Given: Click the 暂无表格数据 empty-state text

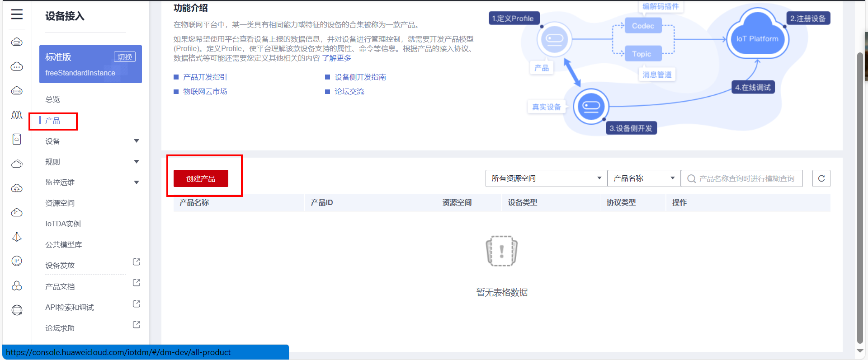Looking at the screenshot, I should tap(502, 293).
